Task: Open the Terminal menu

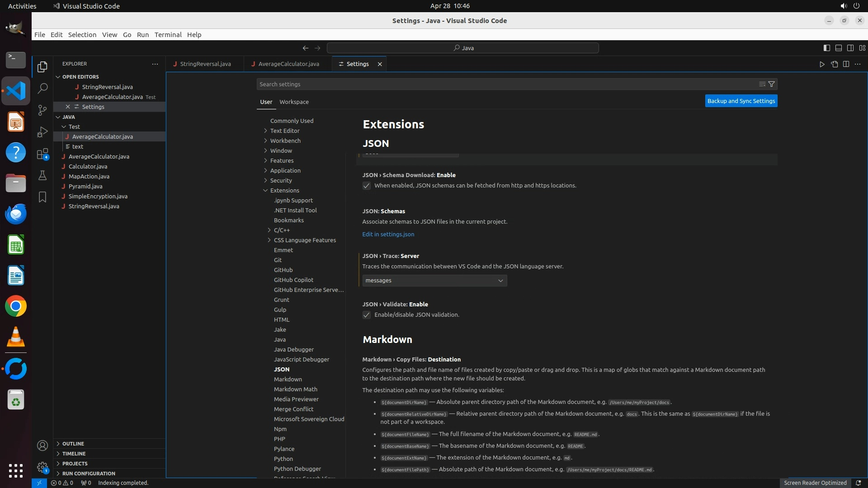Action: tap(168, 35)
